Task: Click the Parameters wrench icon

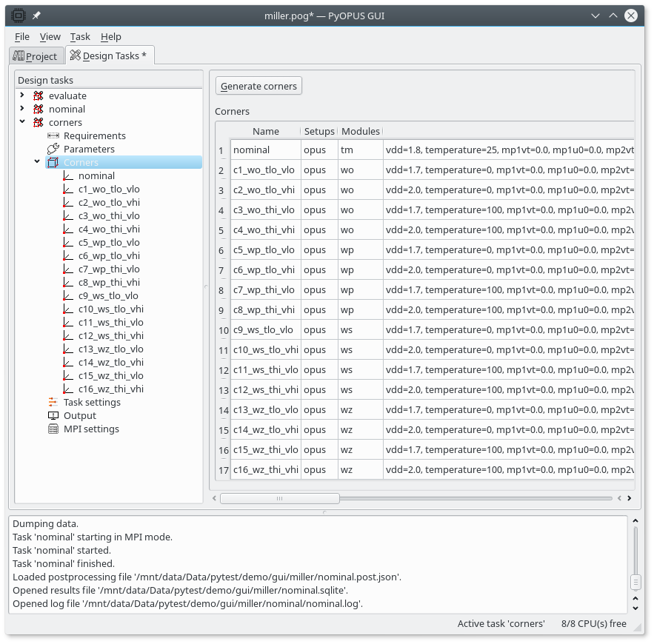Action: (53, 149)
